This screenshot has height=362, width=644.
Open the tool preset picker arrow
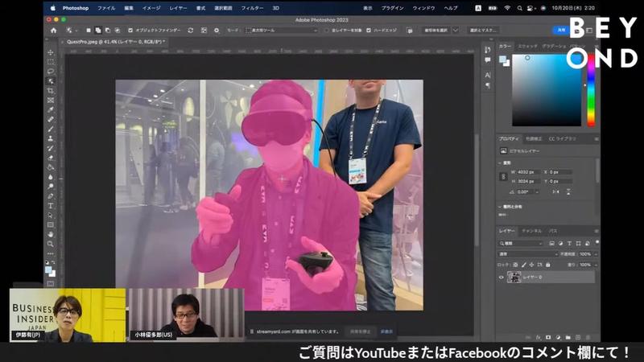[76, 31]
